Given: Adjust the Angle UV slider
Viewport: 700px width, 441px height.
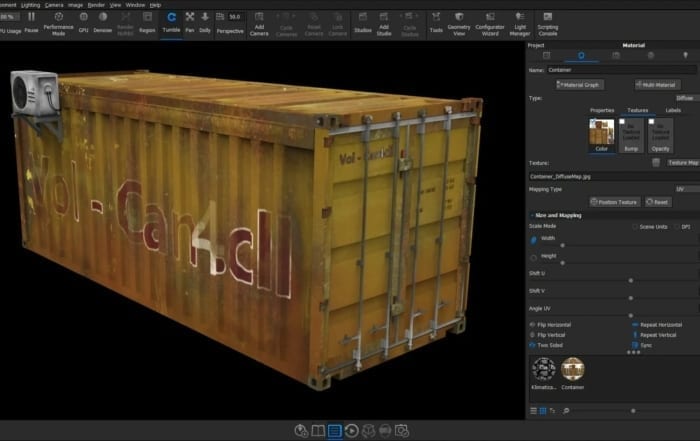Looking at the screenshot, I should click(631, 315).
